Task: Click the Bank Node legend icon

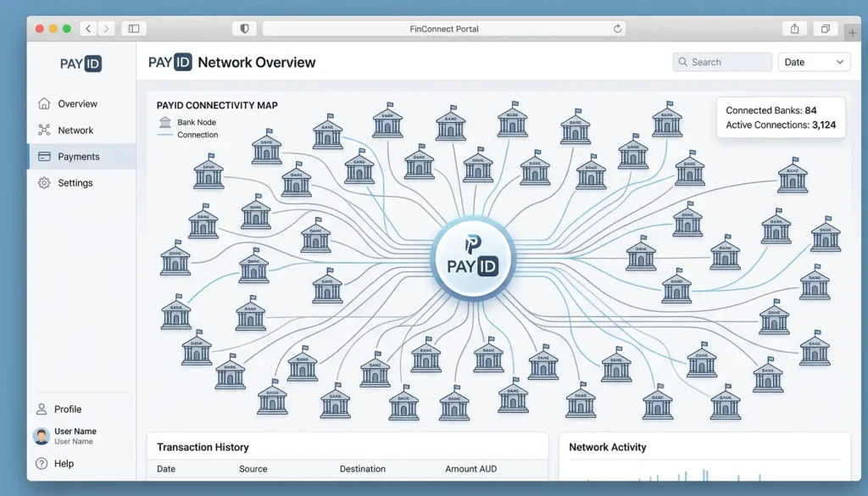Action: 165,122
